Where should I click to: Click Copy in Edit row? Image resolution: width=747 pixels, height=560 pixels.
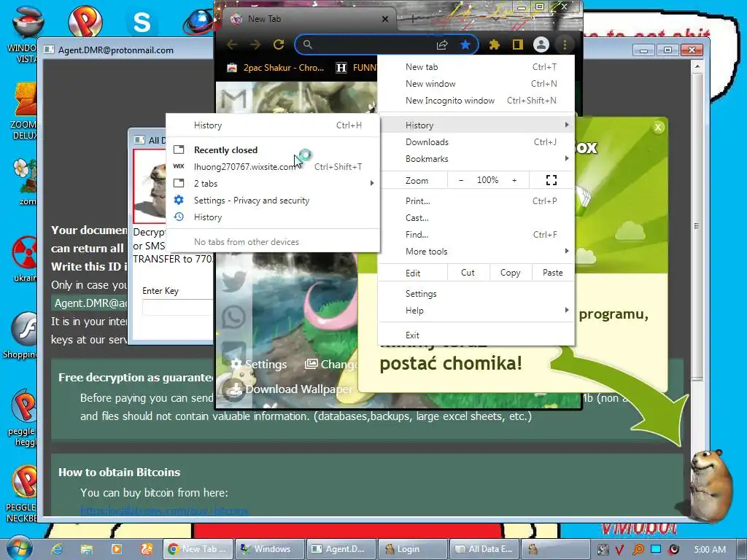tap(510, 273)
